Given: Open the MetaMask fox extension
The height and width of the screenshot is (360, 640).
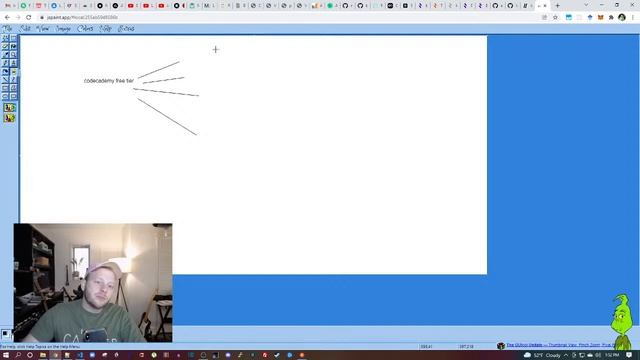Looking at the screenshot, I should (x=600, y=18).
